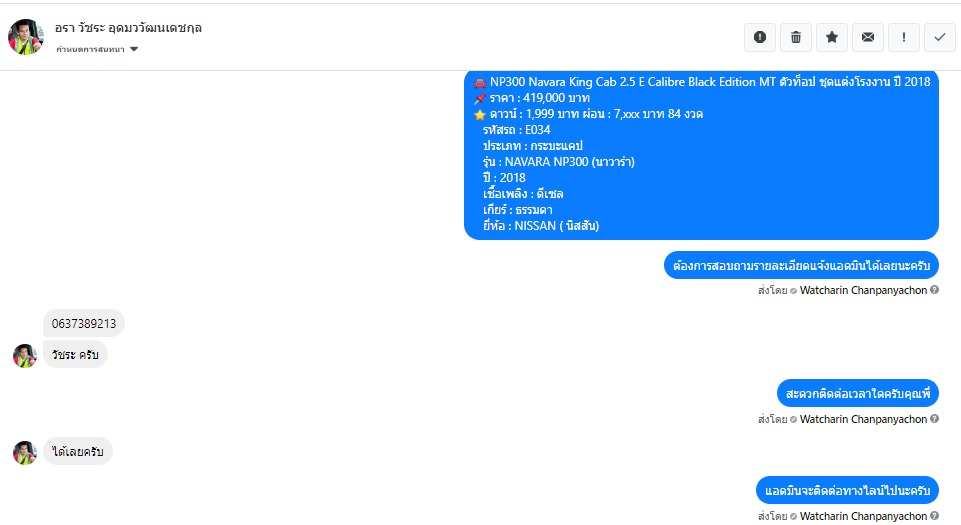Click help icon beside first Watcharin Chanpanyachon label
The image size is (961, 525).
[x=934, y=290]
